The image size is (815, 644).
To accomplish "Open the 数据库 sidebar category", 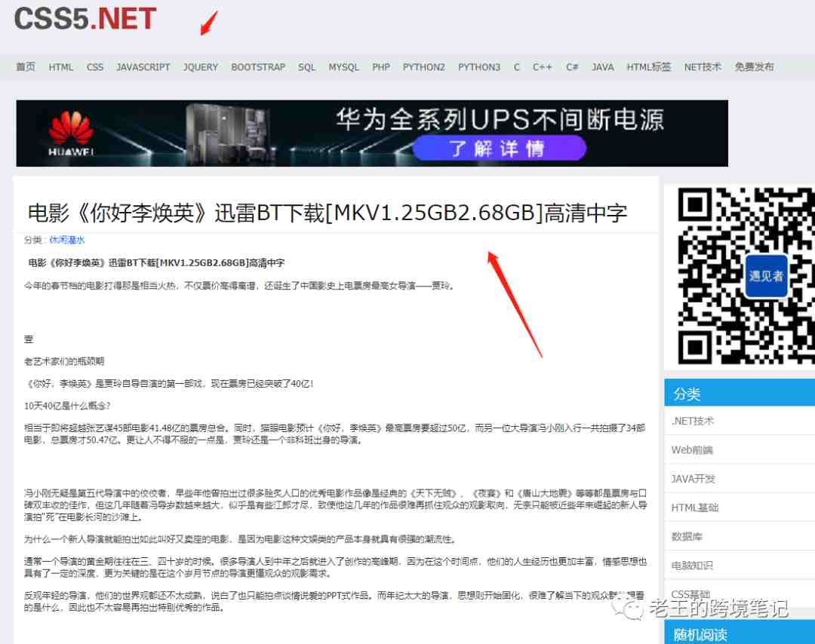I will [687, 536].
